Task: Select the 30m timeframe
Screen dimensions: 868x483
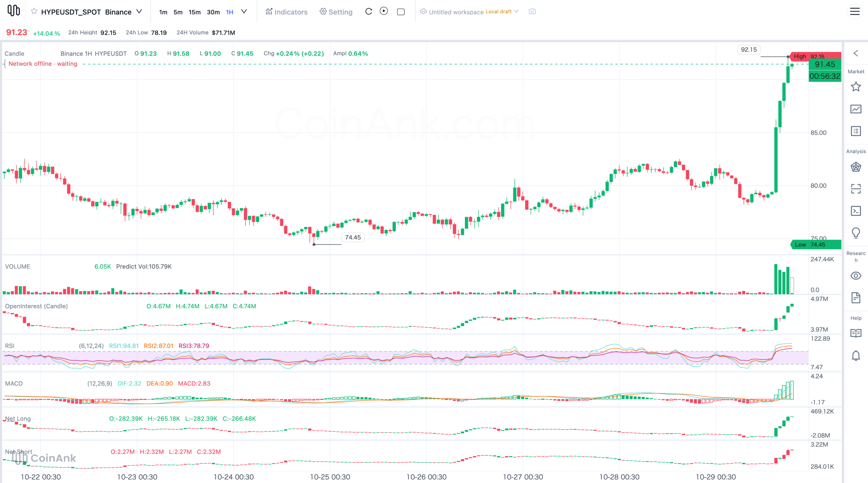Action: [x=213, y=12]
